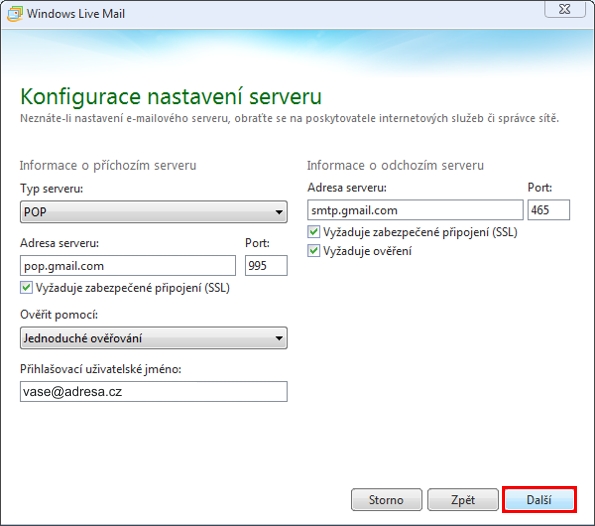595x526 pixels.
Task: Open the Ověřit pomocí authentication dropdown
Action: tap(154, 338)
